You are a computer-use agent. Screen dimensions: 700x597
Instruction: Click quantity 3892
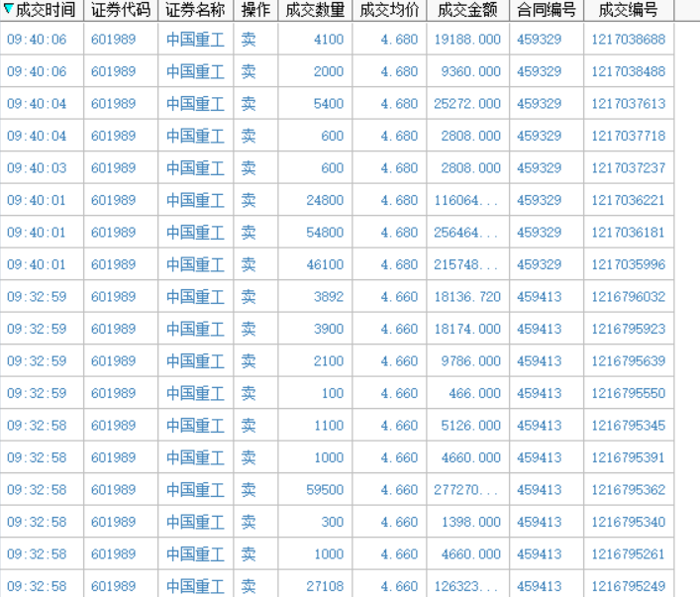click(329, 296)
